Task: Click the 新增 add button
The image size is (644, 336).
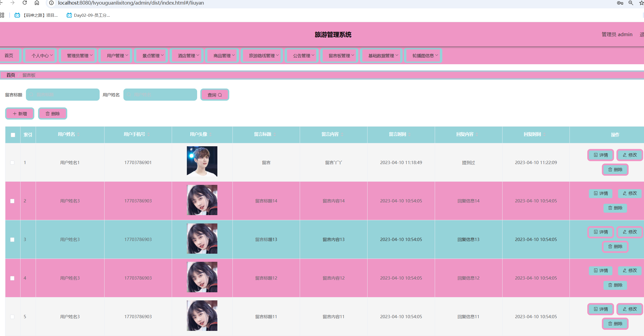Action: coord(20,114)
